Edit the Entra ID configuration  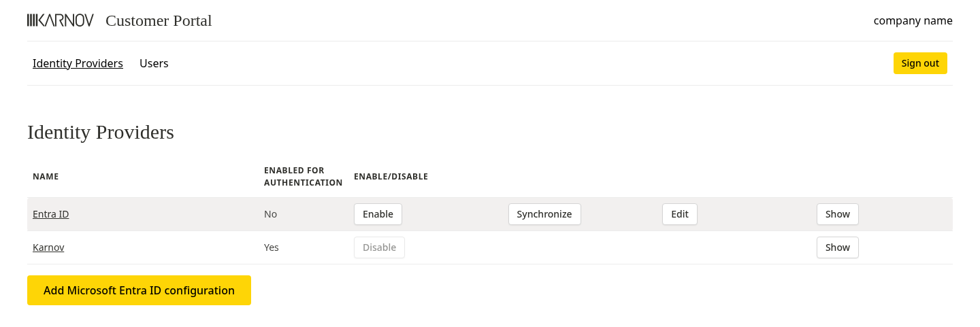click(x=679, y=214)
